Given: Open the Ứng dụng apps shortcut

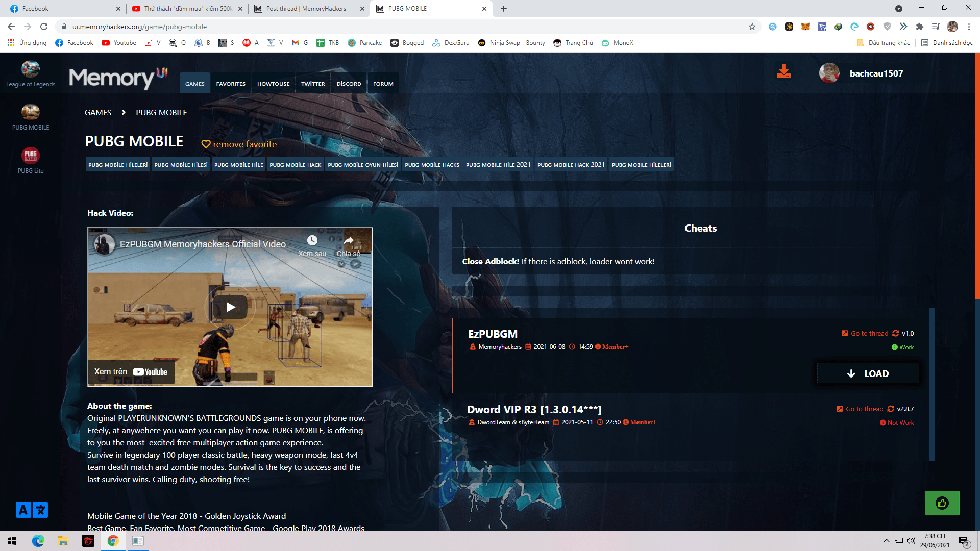Looking at the screenshot, I should pyautogui.click(x=27, y=43).
